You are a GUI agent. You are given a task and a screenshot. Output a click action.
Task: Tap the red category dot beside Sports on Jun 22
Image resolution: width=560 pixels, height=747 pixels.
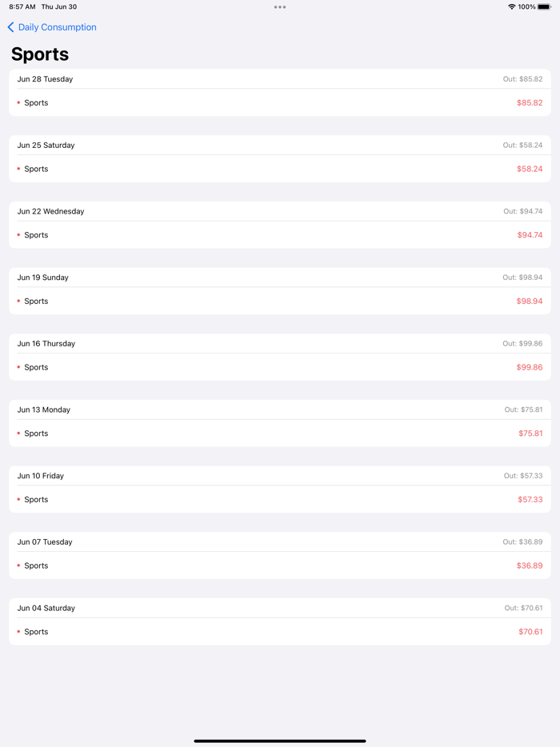(19, 234)
